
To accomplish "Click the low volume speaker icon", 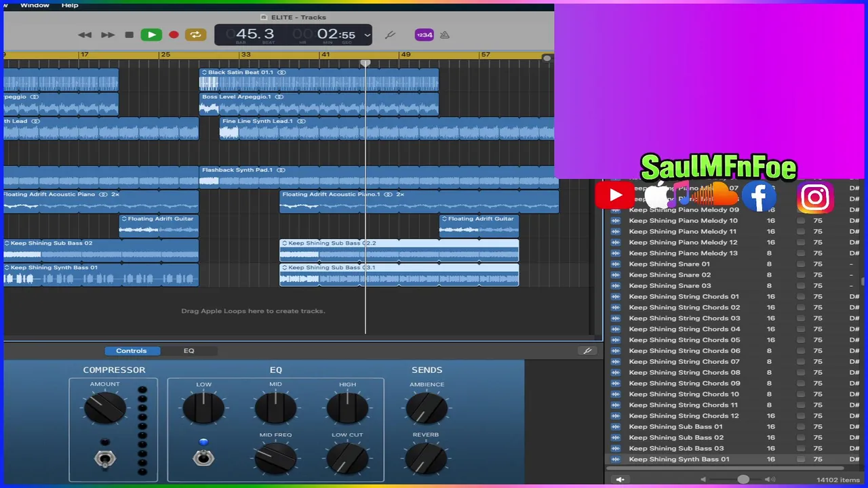I will click(703, 480).
